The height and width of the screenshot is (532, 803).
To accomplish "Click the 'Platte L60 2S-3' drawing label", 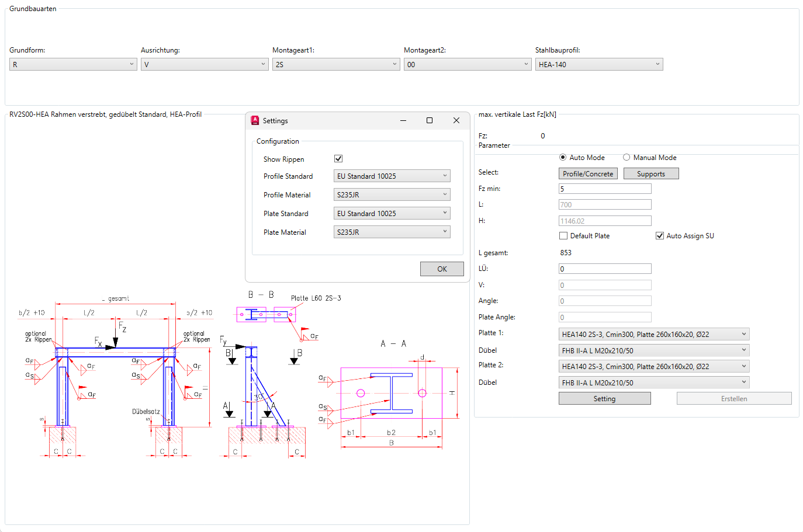I will coord(316,298).
